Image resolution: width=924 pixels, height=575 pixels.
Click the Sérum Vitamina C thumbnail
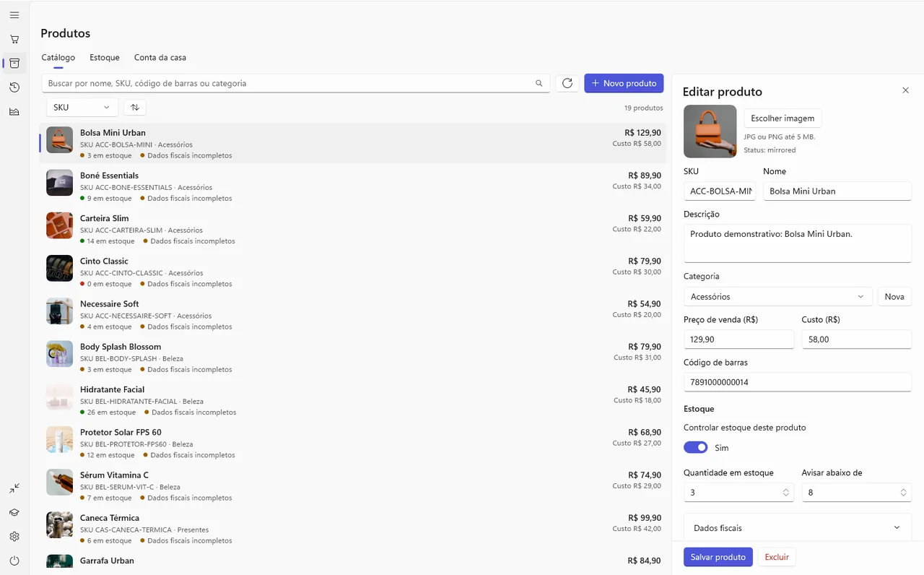(x=60, y=482)
